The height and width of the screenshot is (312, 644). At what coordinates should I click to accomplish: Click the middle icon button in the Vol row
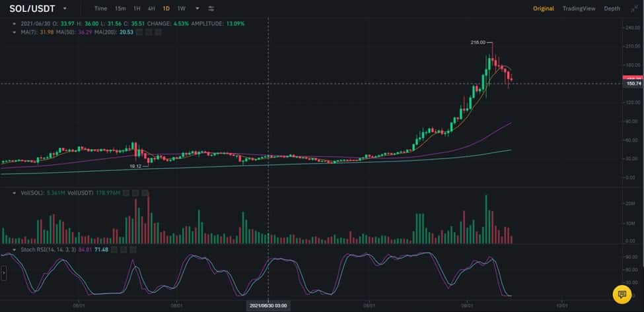pyautogui.click(x=135, y=193)
